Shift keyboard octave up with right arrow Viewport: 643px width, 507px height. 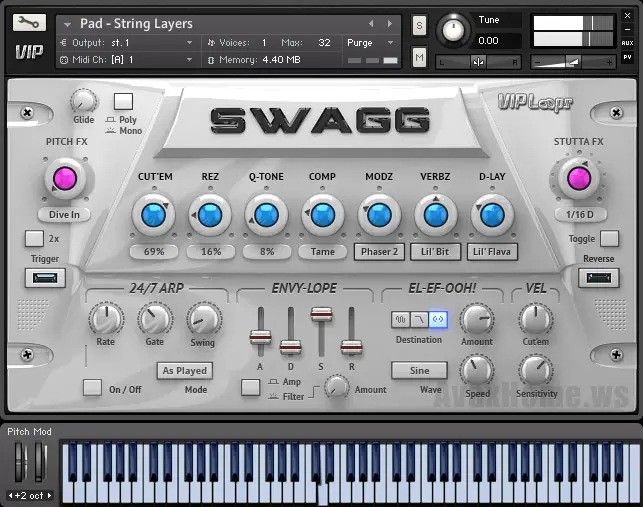click(50, 496)
